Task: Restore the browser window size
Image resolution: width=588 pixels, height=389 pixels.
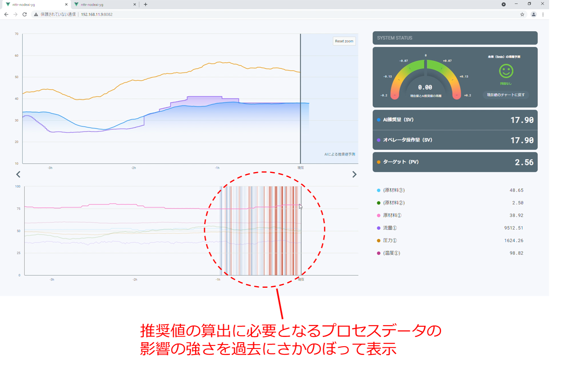Action: click(529, 4)
